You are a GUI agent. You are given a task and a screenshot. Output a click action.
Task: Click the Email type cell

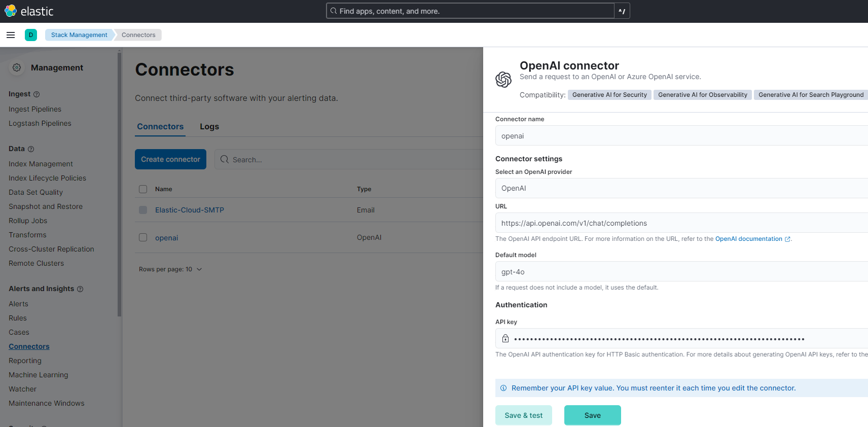(x=366, y=210)
